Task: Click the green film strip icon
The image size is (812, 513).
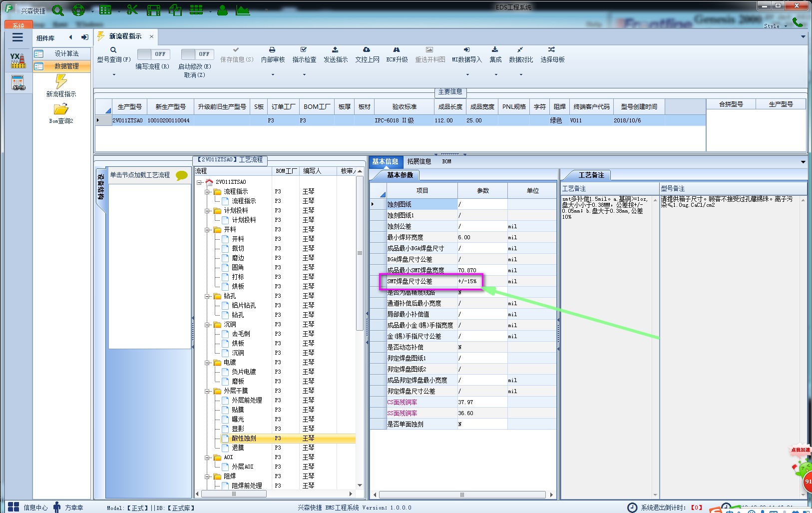Action: (154, 10)
